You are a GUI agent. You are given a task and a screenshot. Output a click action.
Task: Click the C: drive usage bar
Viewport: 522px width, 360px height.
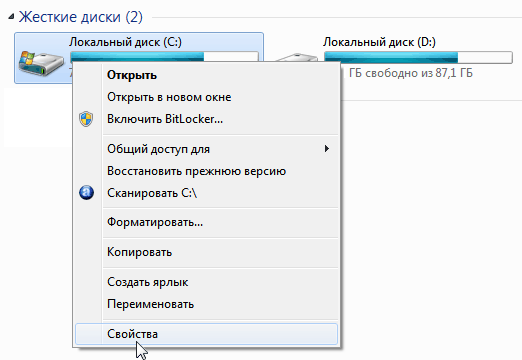pos(164,56)
